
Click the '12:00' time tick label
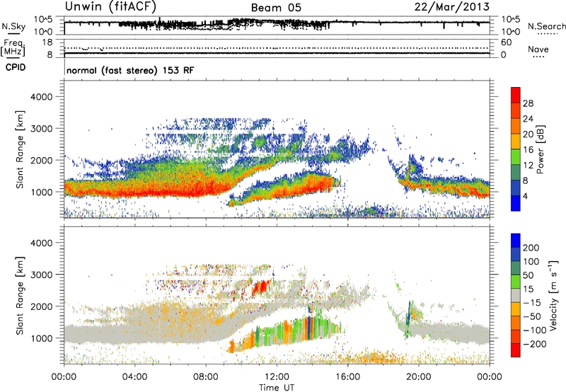point(277,377)
